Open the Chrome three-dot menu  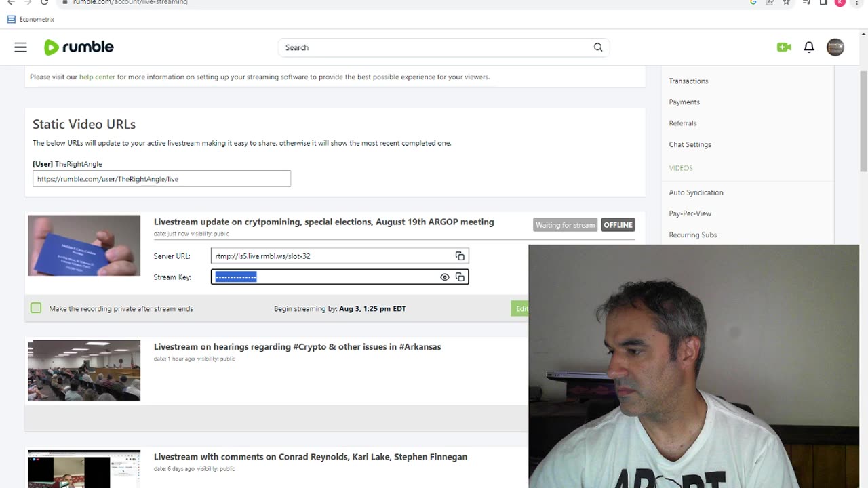pyautogui.click(x=858, y=2)
